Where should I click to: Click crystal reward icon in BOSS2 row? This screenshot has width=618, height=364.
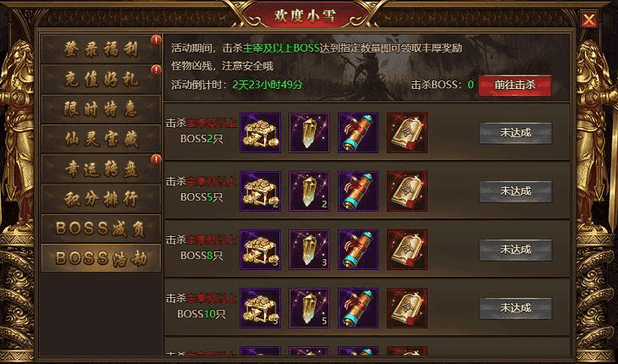(309, 132)
